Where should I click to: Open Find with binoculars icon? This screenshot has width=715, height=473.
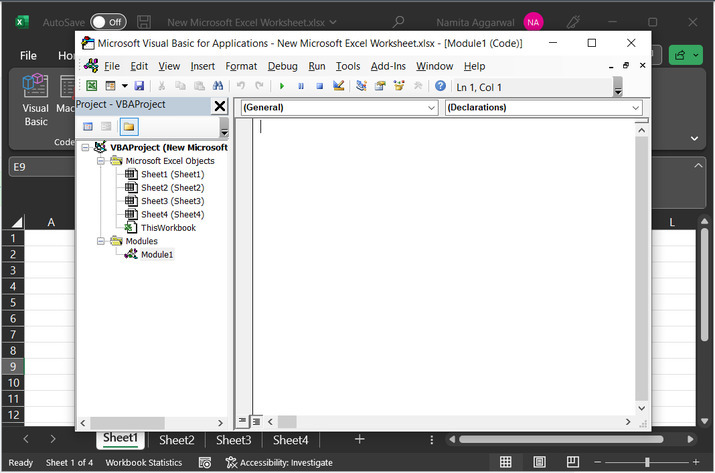[218, 86]
